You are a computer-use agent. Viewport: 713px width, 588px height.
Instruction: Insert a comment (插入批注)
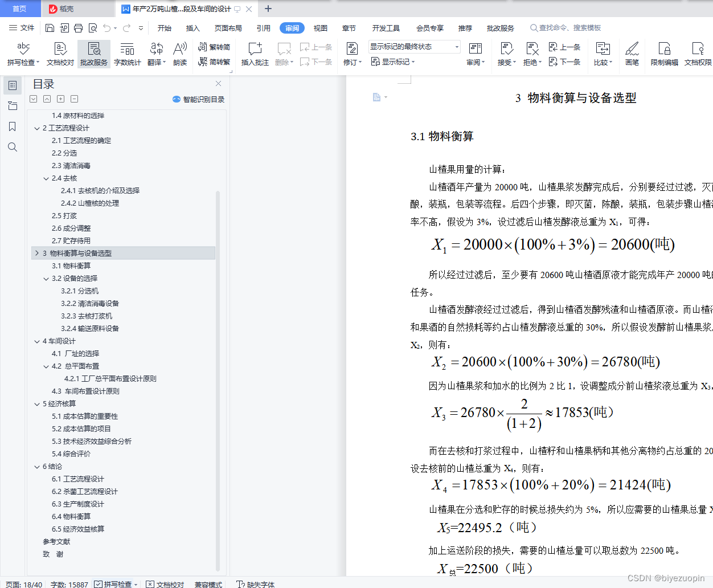[x=255, y=54]
